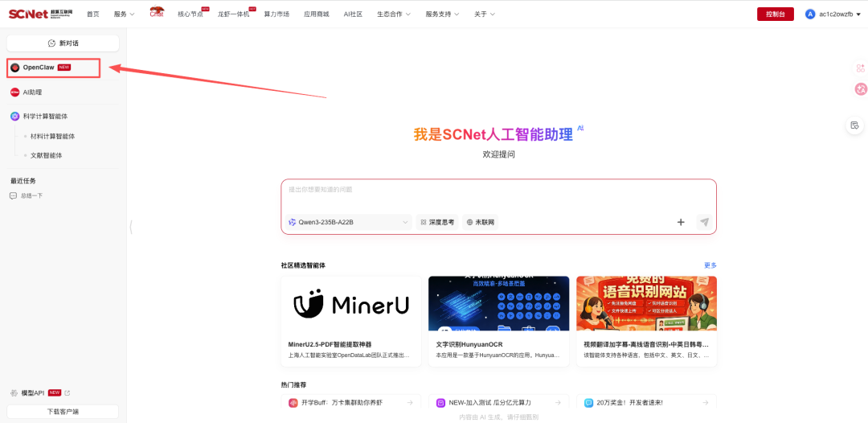Go to 首页 in the navbar
868x423 pixels.
point(93,14)
